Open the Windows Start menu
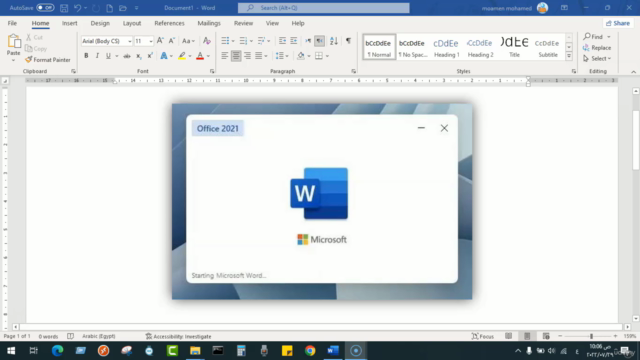 11,351
